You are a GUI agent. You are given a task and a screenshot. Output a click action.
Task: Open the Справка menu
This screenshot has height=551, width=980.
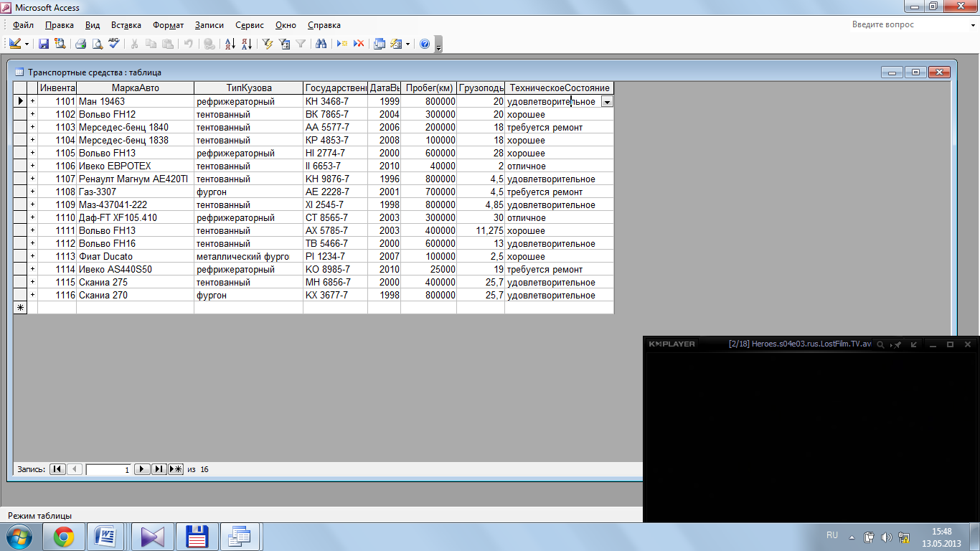(x=324, y=25)
